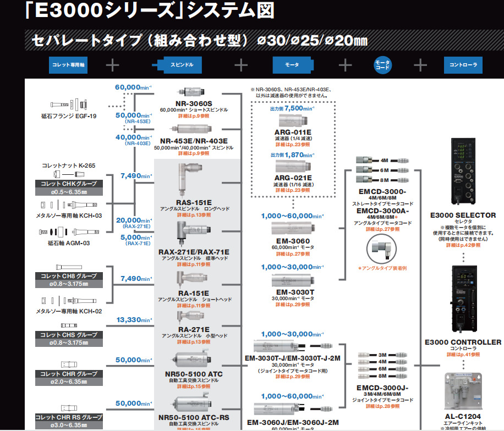
Task: Click the コレット CHKグループ label box
Action: click(69, 187)
